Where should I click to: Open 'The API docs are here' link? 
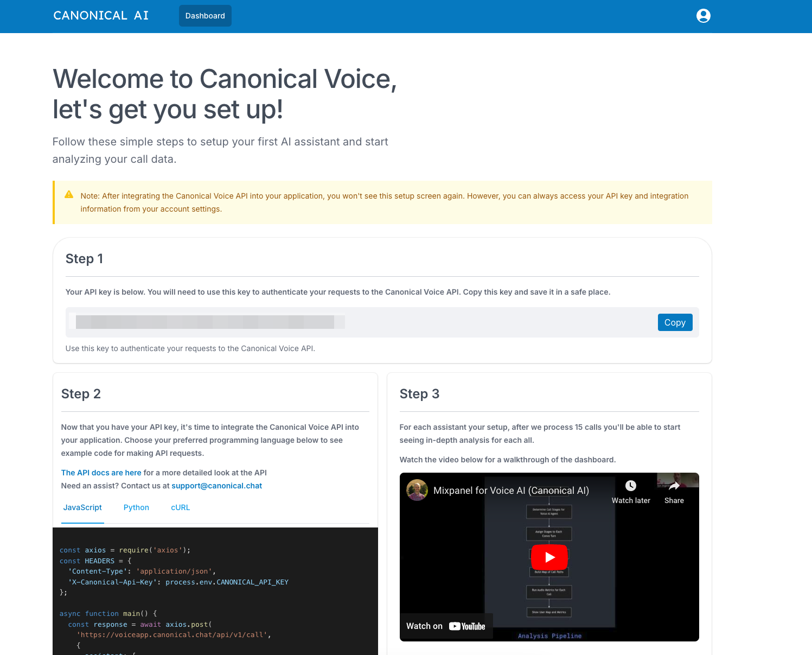click(x=101, y=473)
